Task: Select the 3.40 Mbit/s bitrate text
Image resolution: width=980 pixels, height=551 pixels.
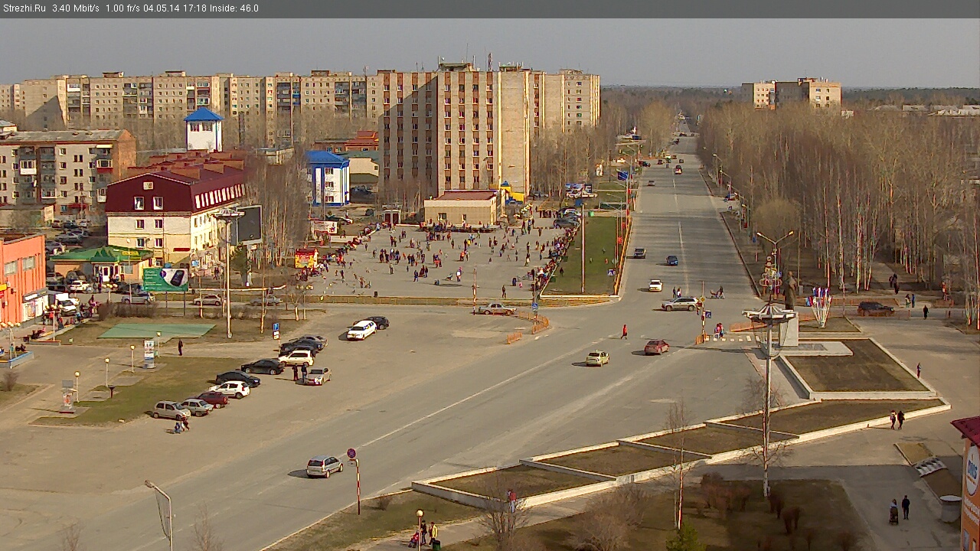Action: (76, 8)
